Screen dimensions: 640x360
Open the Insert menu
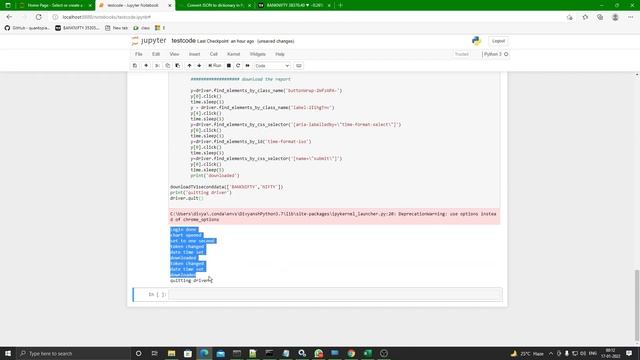tap(194, 54)
